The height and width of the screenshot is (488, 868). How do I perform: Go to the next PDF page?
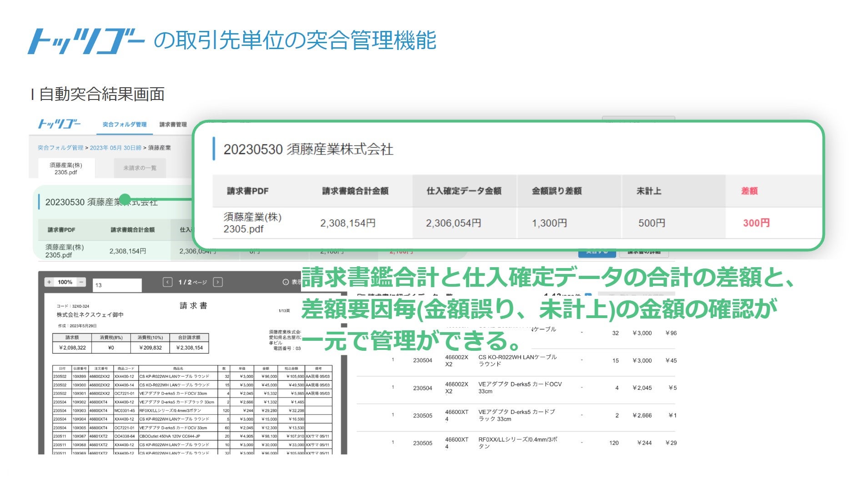tap(218, 282)
